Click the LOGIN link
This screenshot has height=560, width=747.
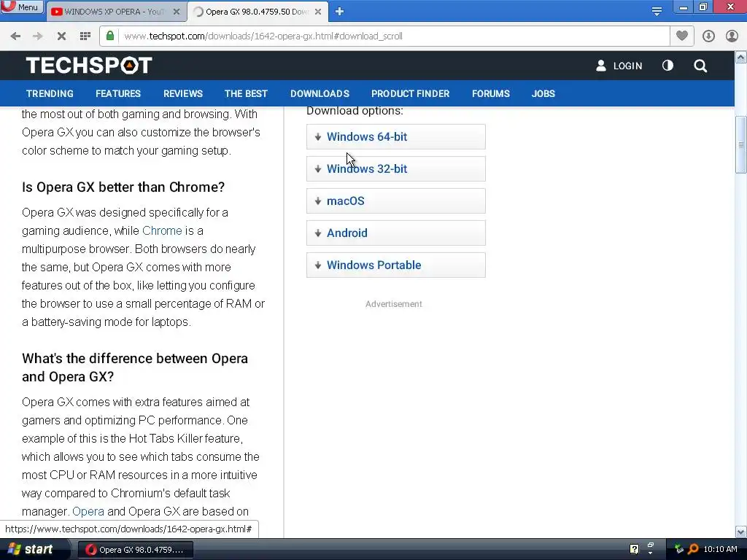[x=627, y=66]
